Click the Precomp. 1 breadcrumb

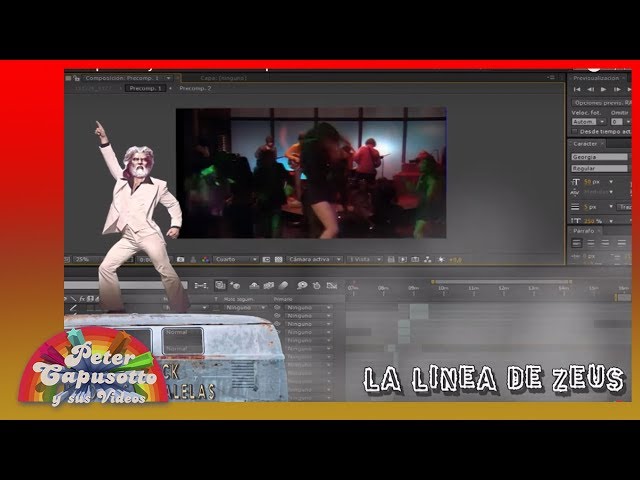[145, 88]
